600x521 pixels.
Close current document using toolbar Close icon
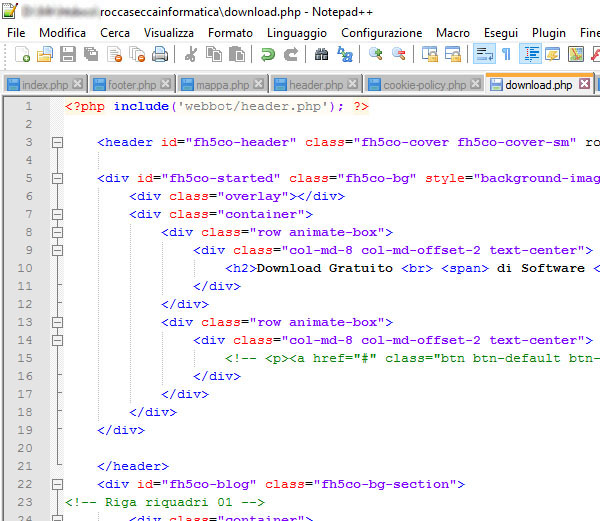pyautogui.click(x=114, y=54)
